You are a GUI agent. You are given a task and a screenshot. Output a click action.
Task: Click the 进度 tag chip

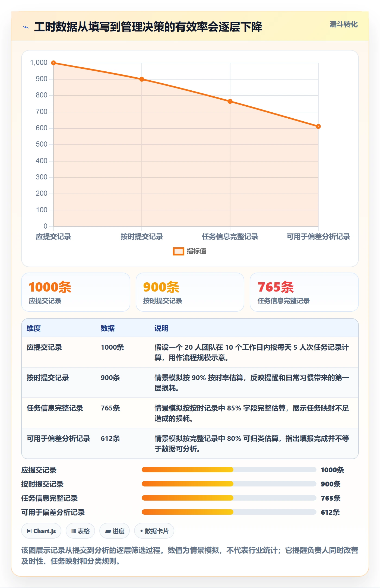pyautogui.click(x=115, y=531)
